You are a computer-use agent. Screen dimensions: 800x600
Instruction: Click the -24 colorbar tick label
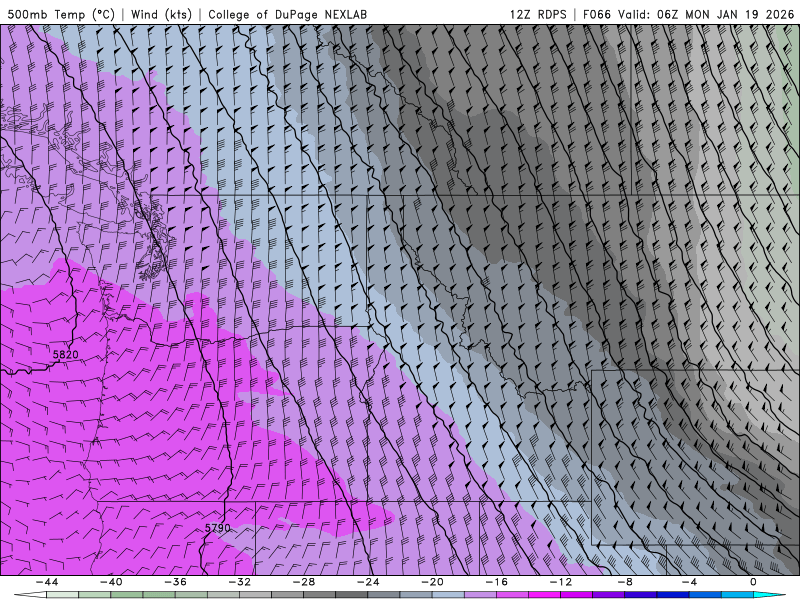click(x=368, y=582)
